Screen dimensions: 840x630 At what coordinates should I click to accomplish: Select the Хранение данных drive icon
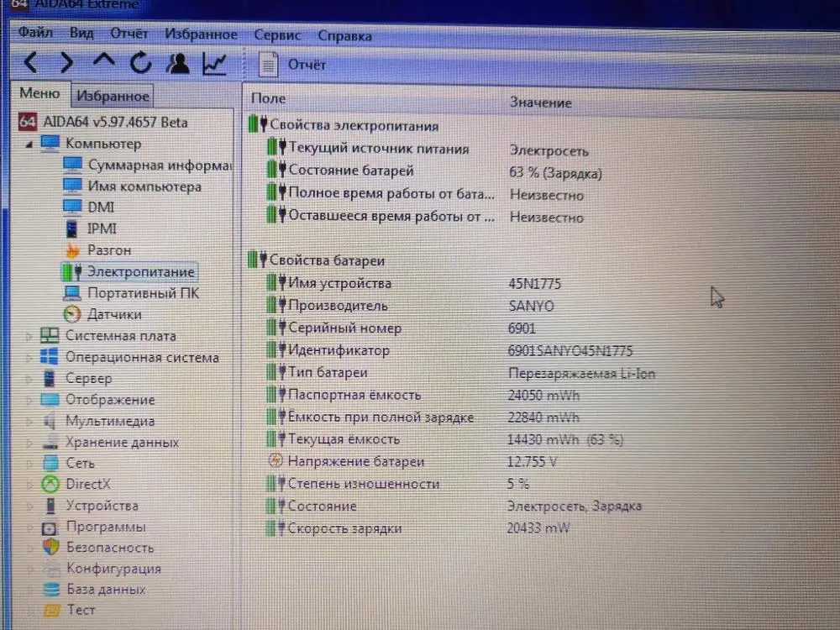click(x=50, y=443)
